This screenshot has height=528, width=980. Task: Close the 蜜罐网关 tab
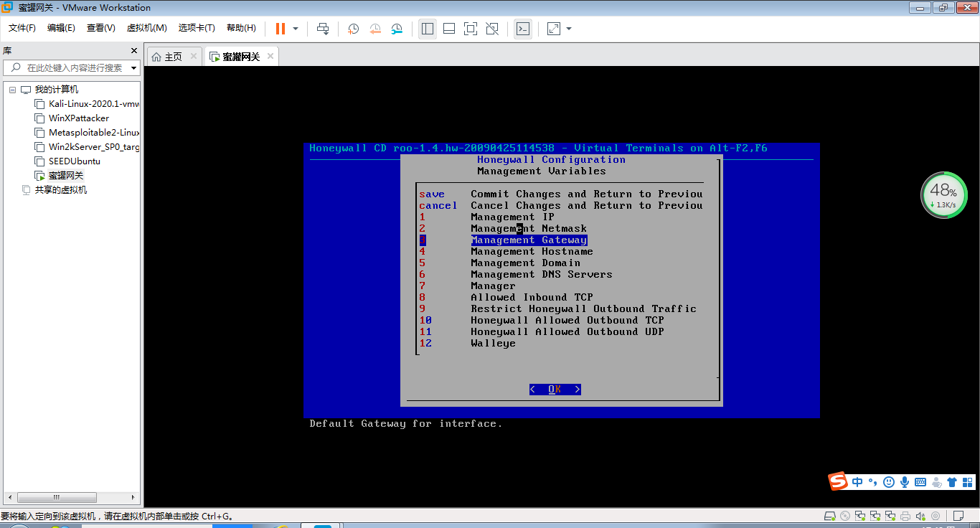pyautogui.click(x=270, y=56)
